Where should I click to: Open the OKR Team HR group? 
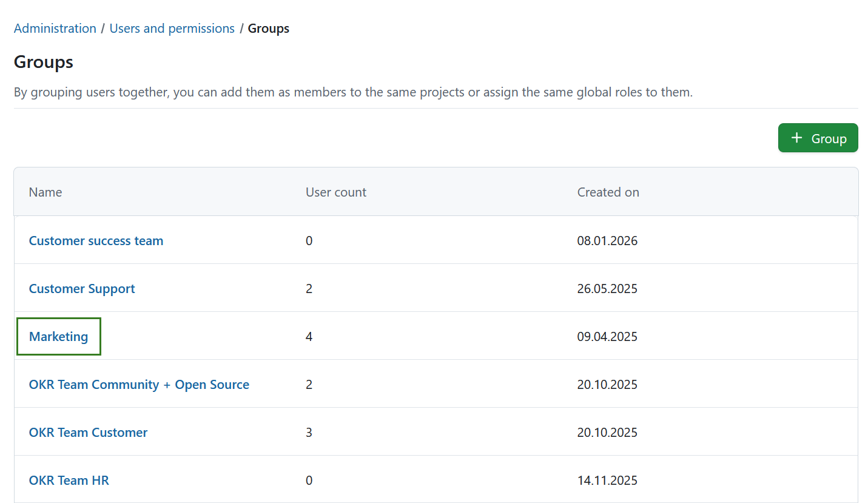pyautogui.click(x=69, y=480)
